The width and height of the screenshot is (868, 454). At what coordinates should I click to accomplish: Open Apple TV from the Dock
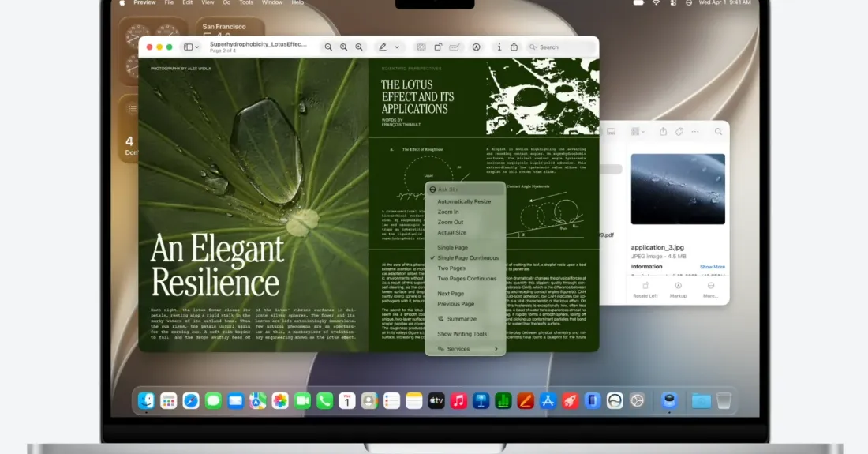point(436,400)
